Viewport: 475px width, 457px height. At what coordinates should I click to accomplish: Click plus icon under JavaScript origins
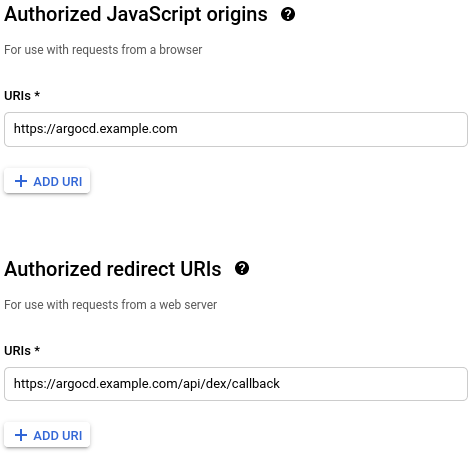21,181
